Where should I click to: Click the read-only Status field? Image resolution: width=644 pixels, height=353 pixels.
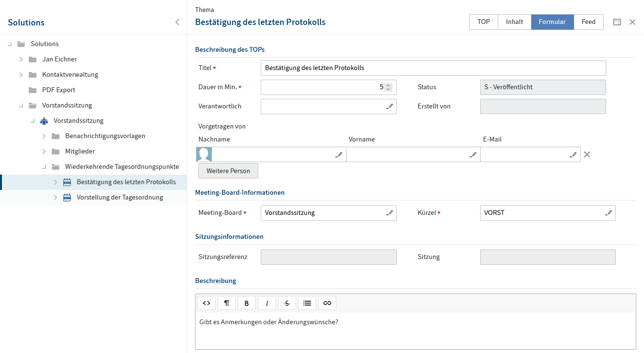click(543, 87)
